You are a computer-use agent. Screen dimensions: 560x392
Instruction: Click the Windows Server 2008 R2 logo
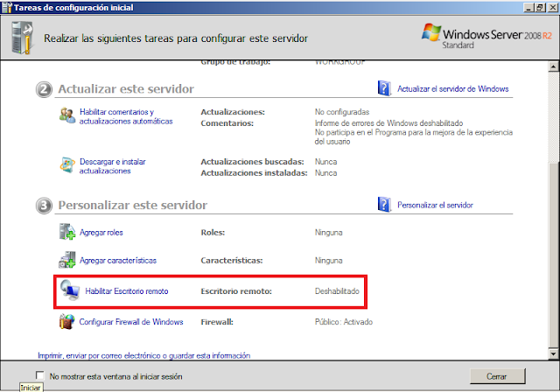pos(486,37)
